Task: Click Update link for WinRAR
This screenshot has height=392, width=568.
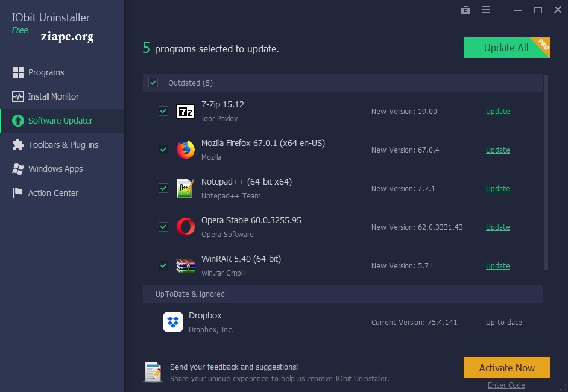Action: tap(497, 265)
